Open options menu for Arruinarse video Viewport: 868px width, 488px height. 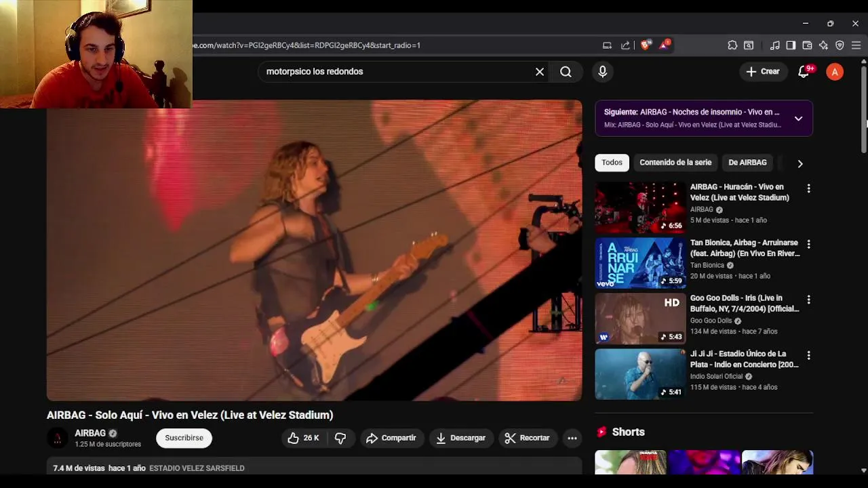[808, 244]
